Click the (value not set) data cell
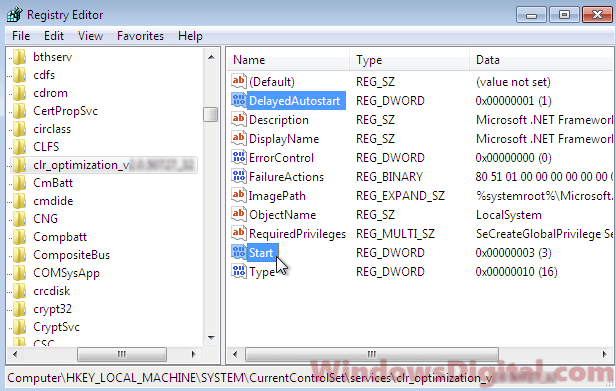Screen dimensions: 616x391 pyautogui.click(x=513, y=82)
